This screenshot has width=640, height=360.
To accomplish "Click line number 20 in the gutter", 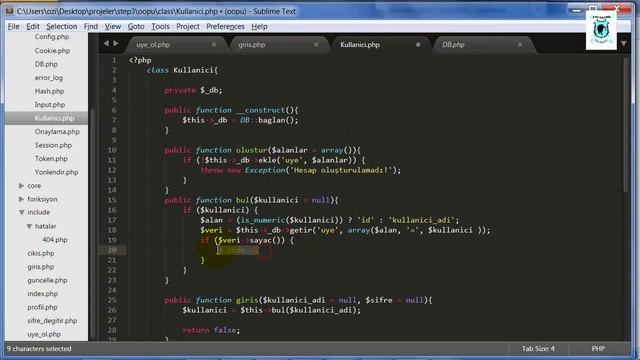I will point(112,250).
